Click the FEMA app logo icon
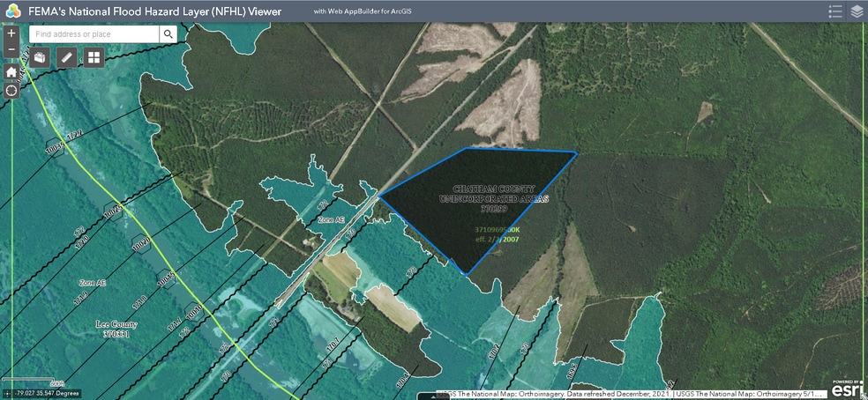Screen dimensions: 868x400 tap(12, 11)
